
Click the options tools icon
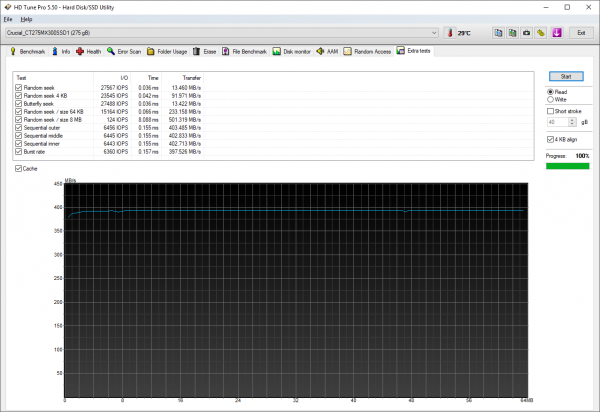click(x=541, y=33)
